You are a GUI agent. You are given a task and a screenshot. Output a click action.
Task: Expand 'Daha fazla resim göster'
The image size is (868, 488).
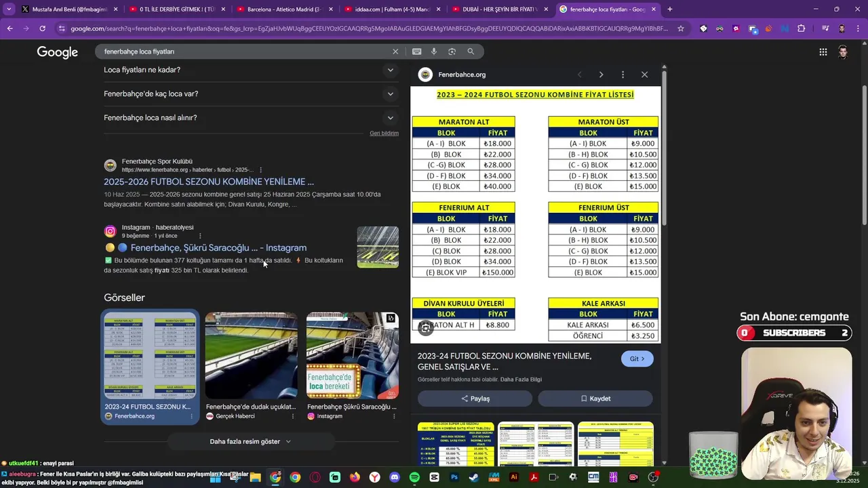point(250,441)
